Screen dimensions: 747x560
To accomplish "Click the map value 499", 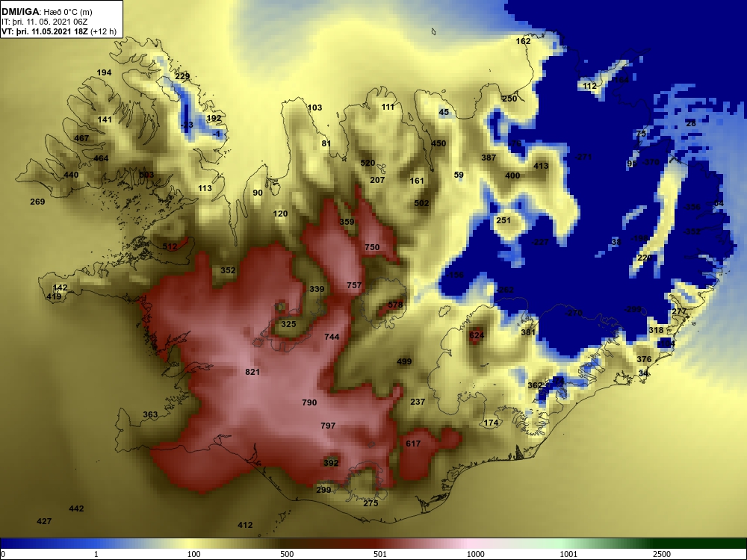I will pyautogui.click(x=404, y=361).
